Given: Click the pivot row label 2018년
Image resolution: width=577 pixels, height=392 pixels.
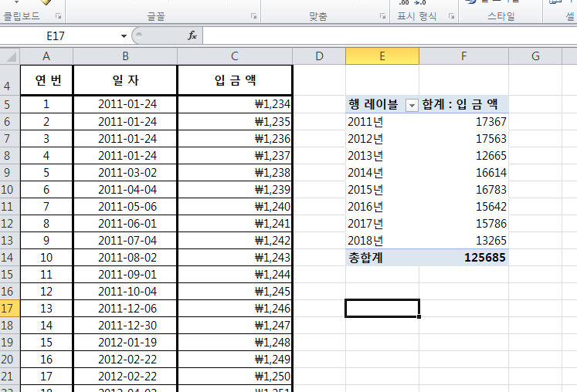Looking at the screenshot, I should 382,240.
